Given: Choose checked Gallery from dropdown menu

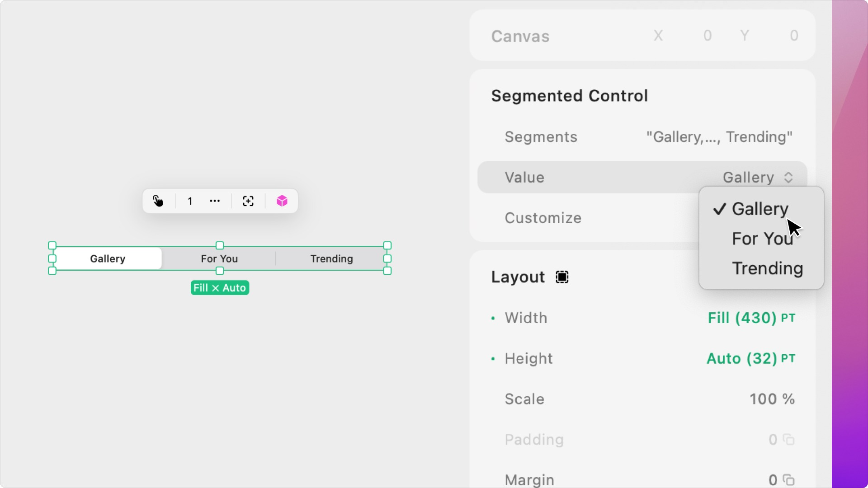Looking at the screenshot, I should [x=759, y=209].
